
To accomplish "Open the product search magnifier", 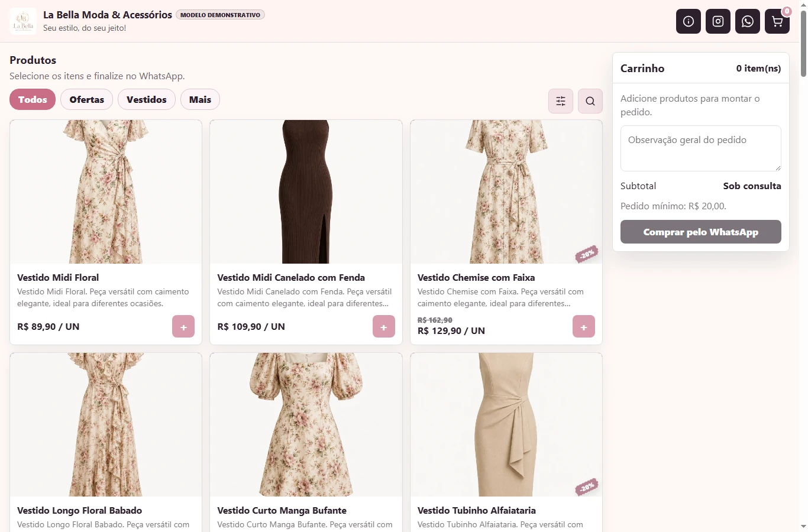I will [x=590, y=101].
